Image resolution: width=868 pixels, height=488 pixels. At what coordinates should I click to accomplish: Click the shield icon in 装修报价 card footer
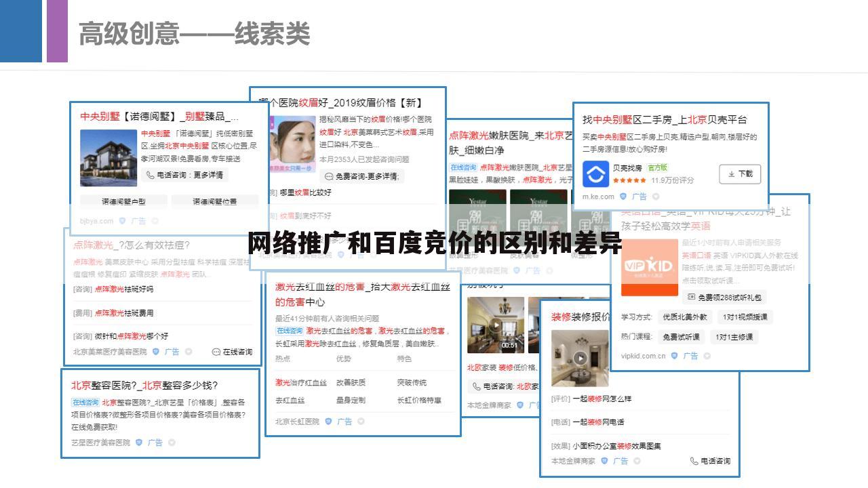[604, 461]
